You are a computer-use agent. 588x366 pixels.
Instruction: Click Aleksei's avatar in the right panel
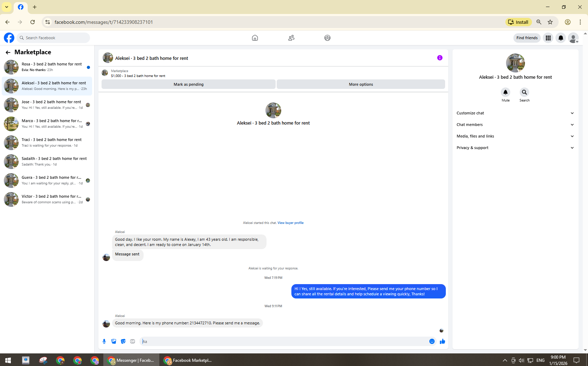coord(516,63)
